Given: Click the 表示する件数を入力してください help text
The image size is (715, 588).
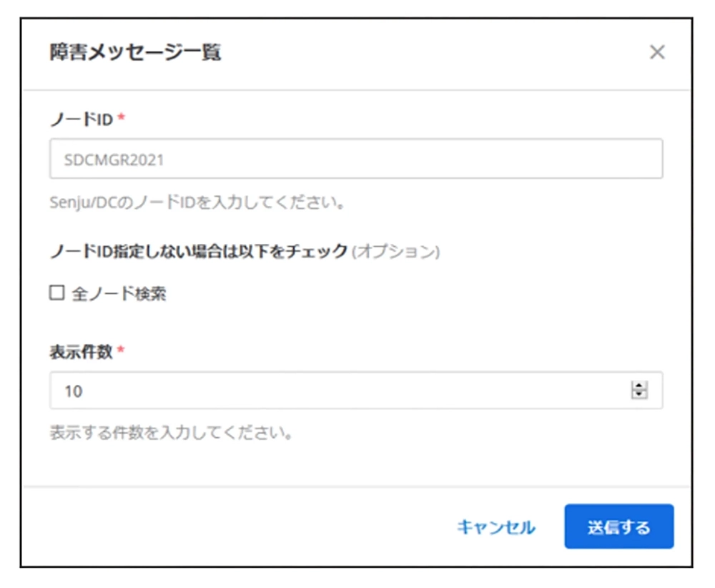Looking at the screenshot, I should pyautogui.click(x=171, y=432).
